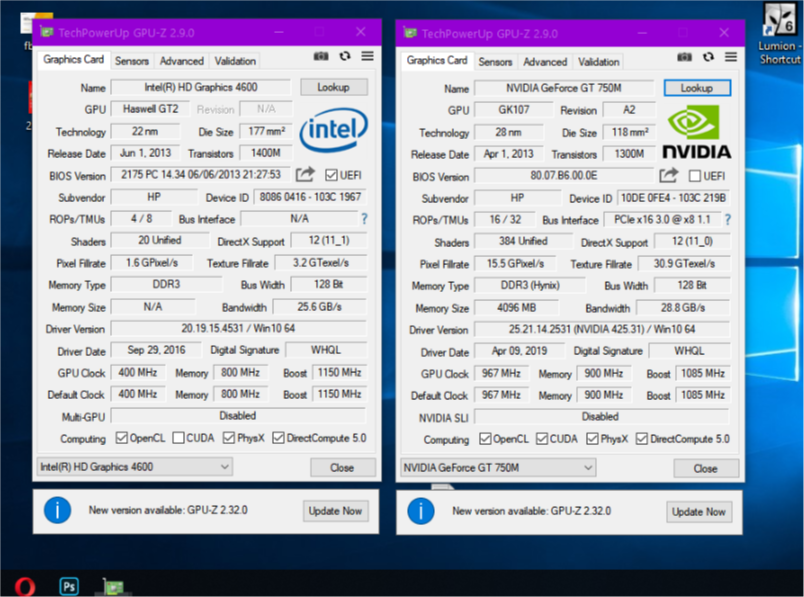
Task: Click Update Now under Intel window
Action: (335, 511)
